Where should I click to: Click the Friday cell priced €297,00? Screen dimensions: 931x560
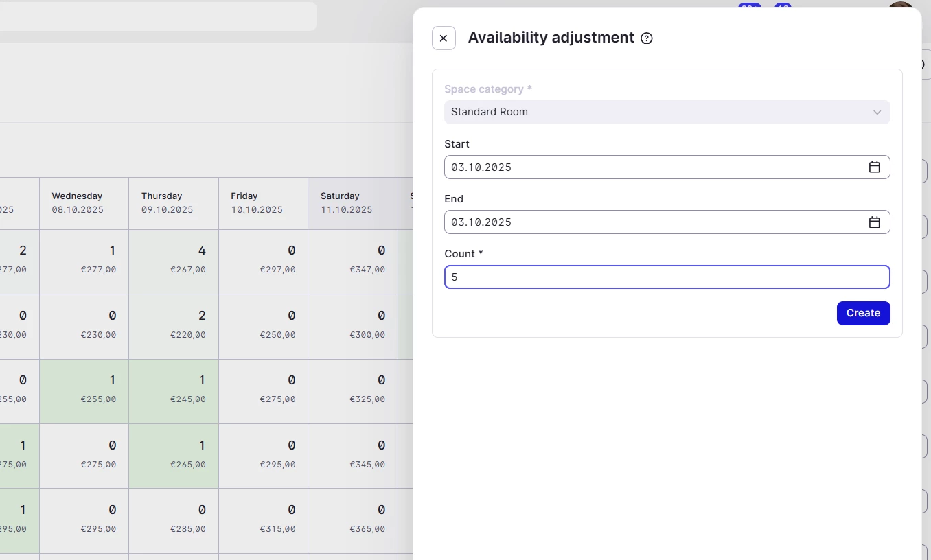coord(263,261)
